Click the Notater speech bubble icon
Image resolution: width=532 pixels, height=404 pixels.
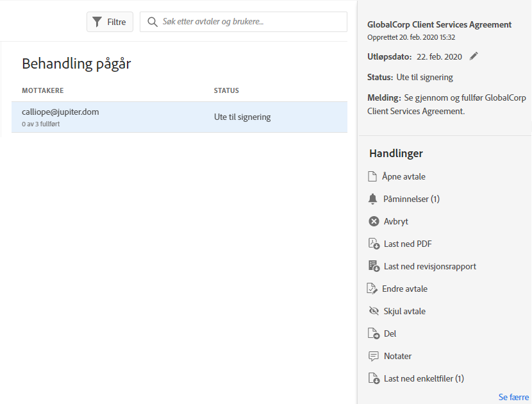[374, 356]
